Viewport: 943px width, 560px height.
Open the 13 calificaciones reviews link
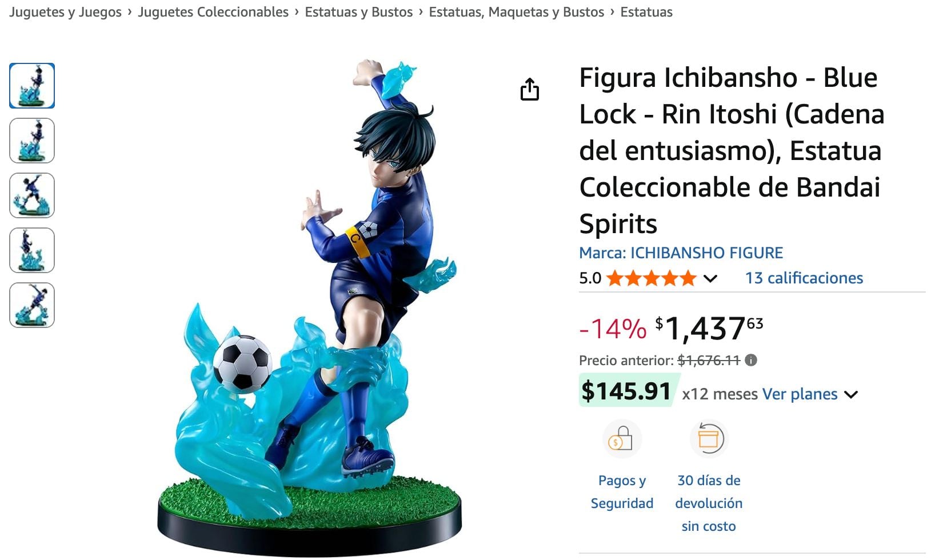[x=804, y=278]
